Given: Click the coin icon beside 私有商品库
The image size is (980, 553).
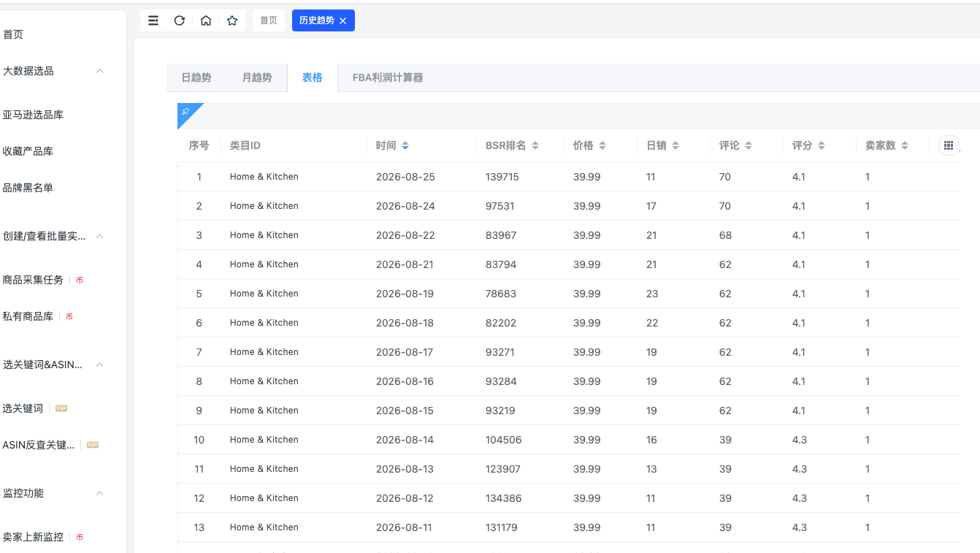Looking at the screenshot, I should click(x=69, y=316).
